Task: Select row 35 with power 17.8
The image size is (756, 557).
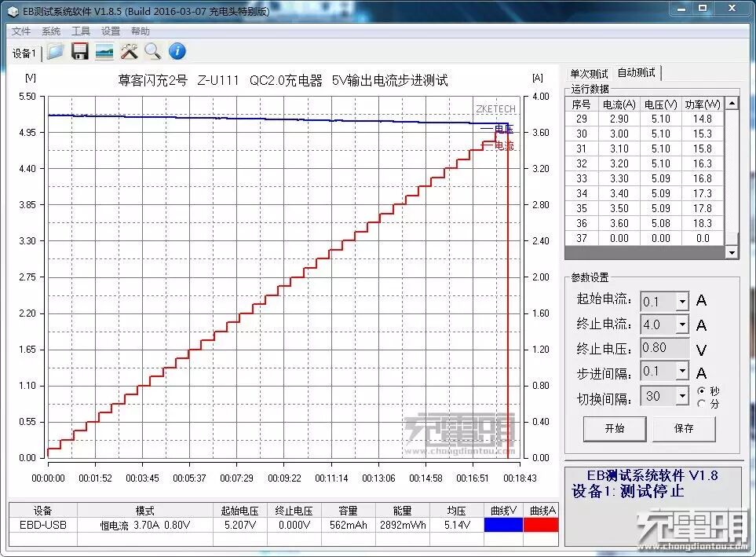Action: (x=645, y=208)
